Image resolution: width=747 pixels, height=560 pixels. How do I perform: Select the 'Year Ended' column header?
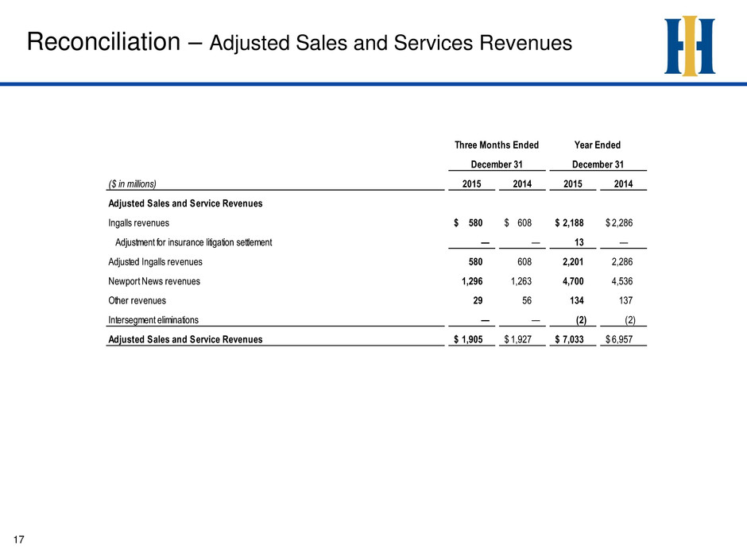pos(598,145)
